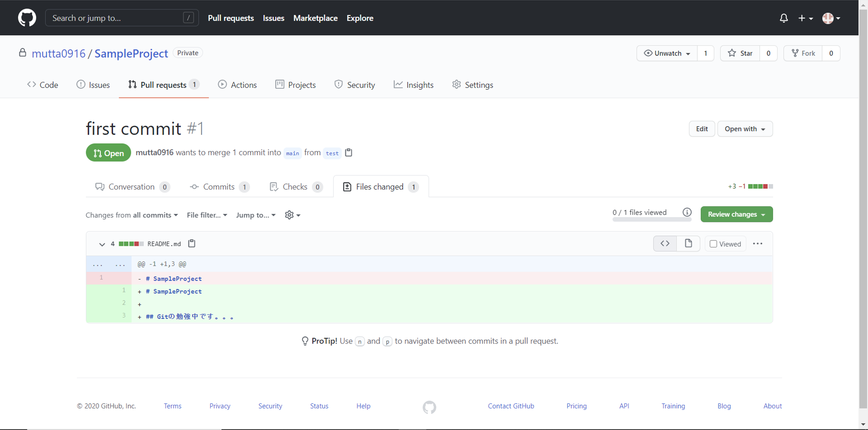Viewport: 868px width, 430px height.
Task: Open README.md file options ellipsis
Action: click(x=758, y=244)
